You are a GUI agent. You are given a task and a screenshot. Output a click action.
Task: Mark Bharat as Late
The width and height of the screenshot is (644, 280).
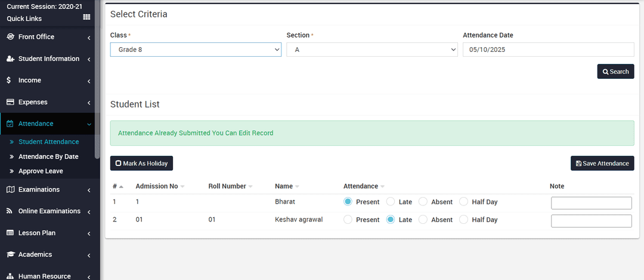[x=391, y=202]
